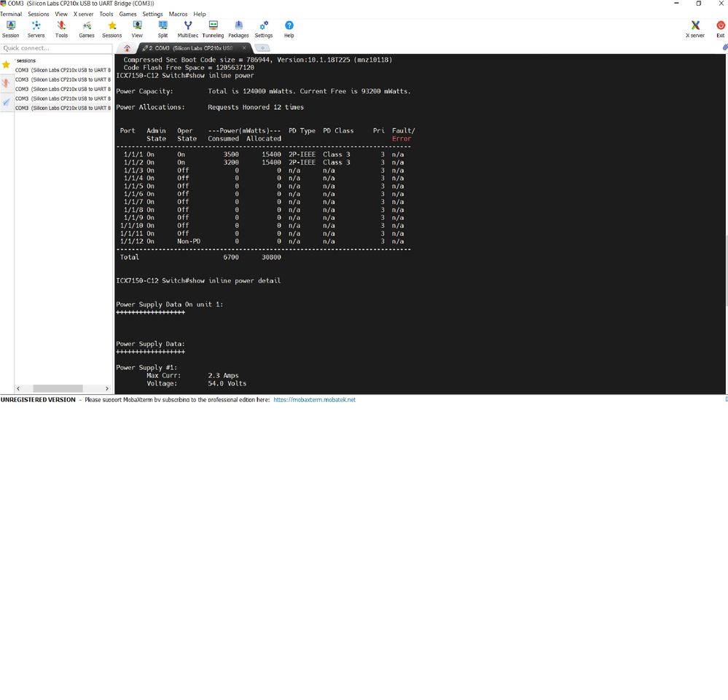Open the Packages installer icon
This screenshot has width=728, height=700.
point(238,29)
